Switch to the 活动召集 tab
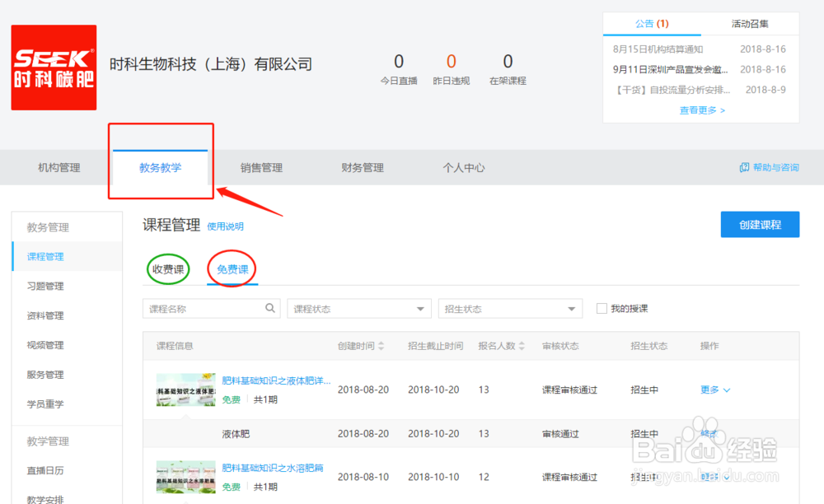 (x=750, y=24)
